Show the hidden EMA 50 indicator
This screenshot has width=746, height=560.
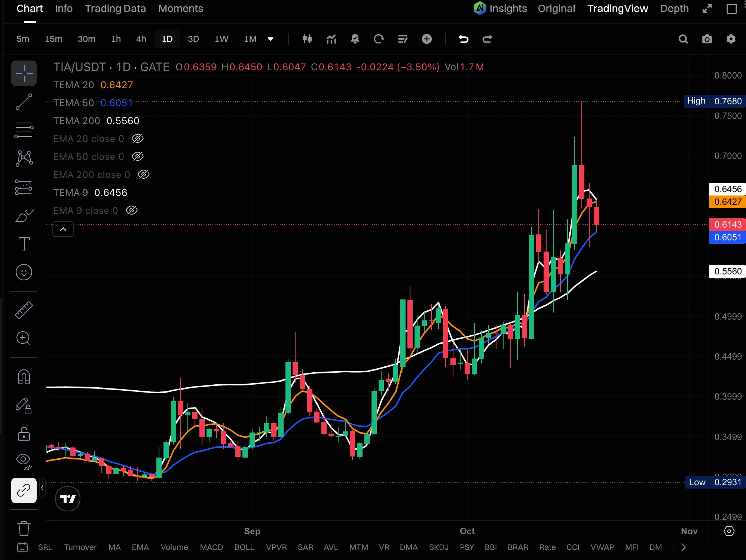pos(138,157)
